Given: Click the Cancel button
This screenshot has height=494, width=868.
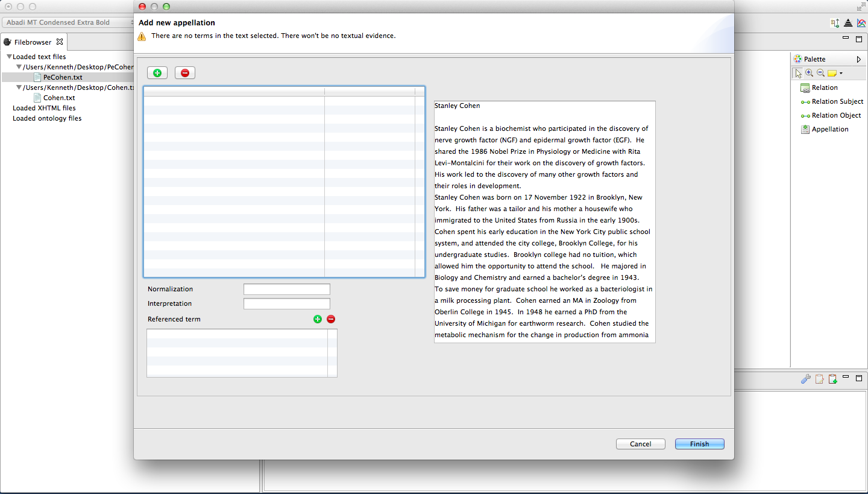Looking at the screenshot, I should [640, 444].
